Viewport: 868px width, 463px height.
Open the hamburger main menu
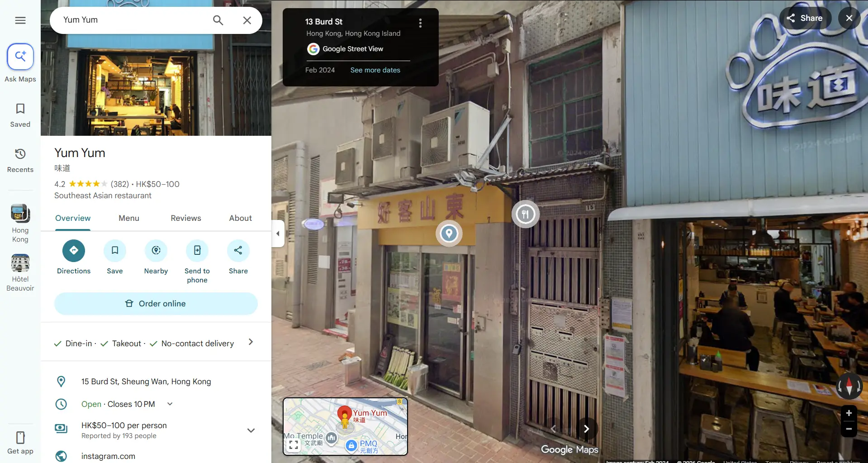click(x=20, y=20)
